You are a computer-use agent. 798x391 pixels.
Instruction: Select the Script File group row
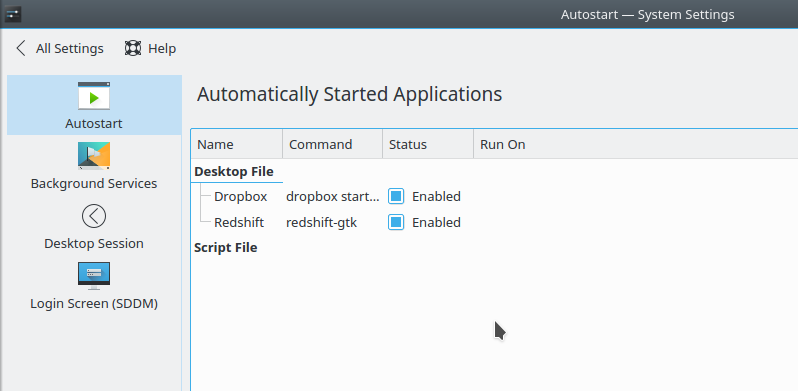tap(225, 247)
